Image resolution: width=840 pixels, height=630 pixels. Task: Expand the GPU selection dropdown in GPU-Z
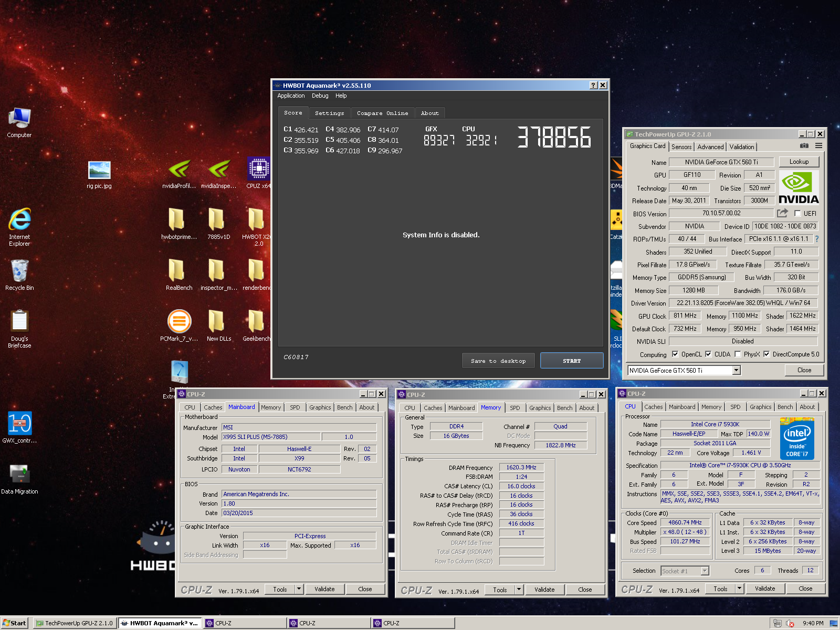tap(736, 371)
